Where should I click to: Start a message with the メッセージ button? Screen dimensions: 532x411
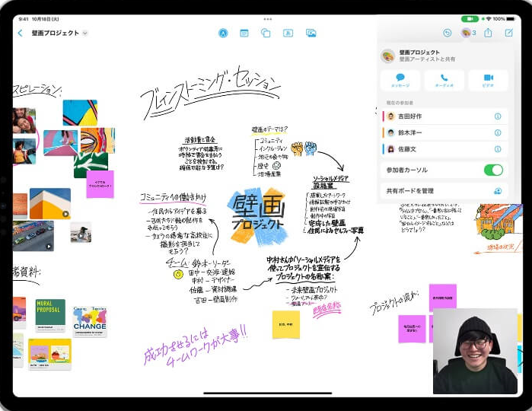point(400,81)
